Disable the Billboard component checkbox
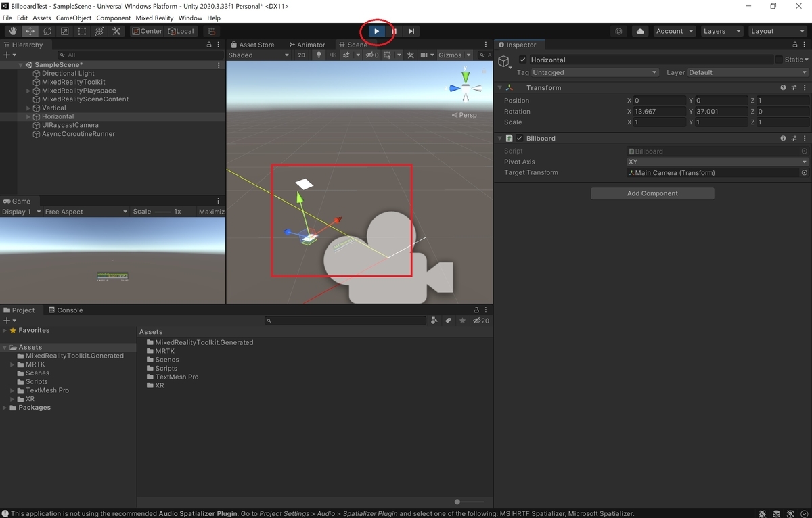The width and height of the screenshot is (812, 518). click(x=520, y=138)
